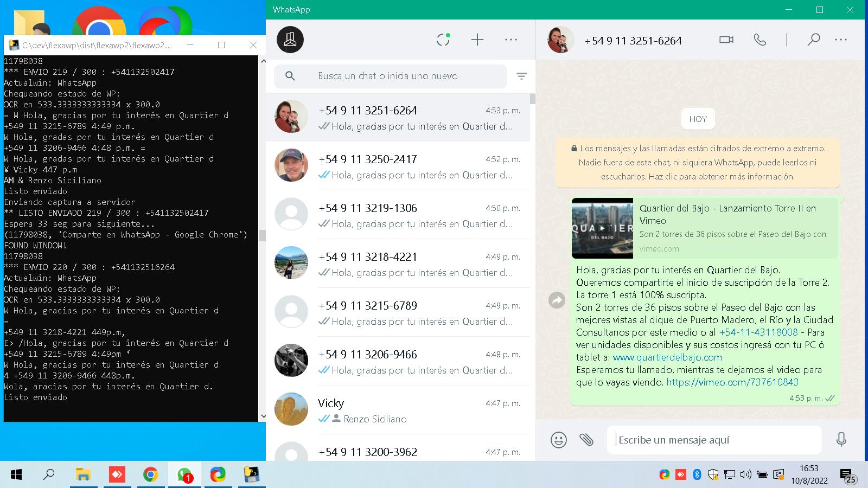Image resolution: width=868 pixels, height=488 pixels.
Task: Open chat +54 9 11 3206-9466
Action: tap(398, 361)
